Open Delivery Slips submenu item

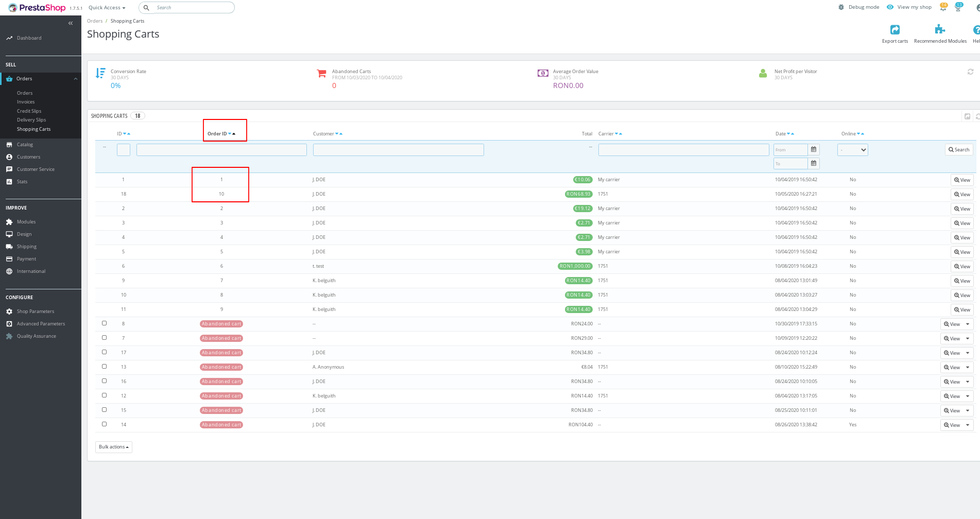[31, 120]
